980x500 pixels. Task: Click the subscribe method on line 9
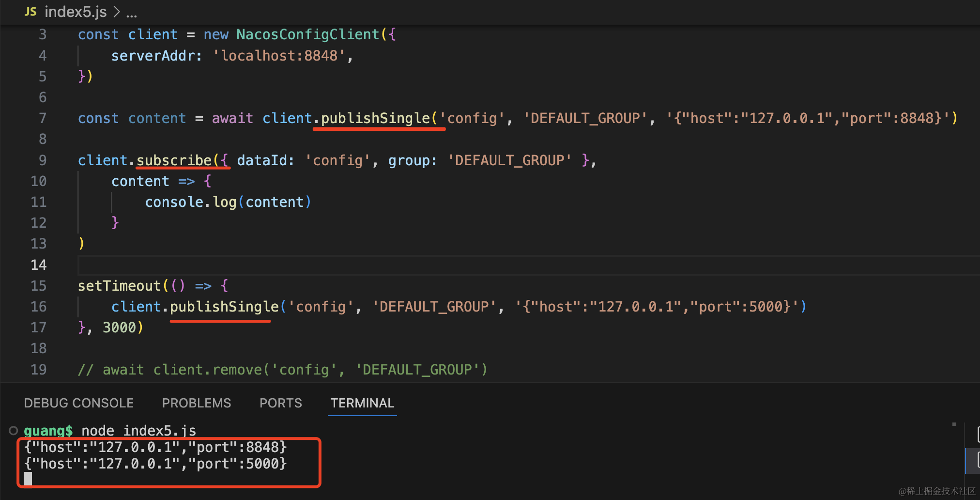(x=174, y=160)
